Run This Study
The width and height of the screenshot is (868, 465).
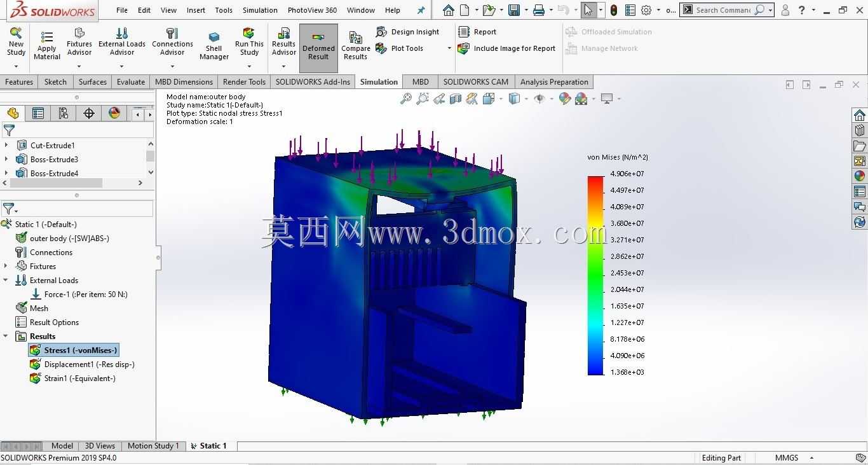coord(249,43)
